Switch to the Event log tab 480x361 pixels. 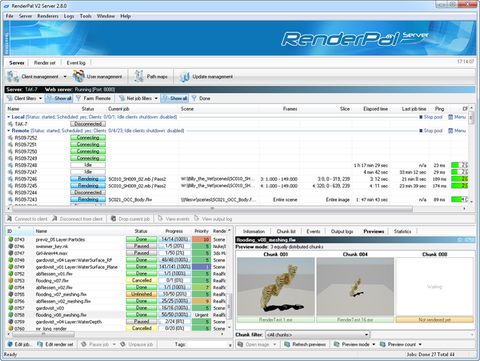(x=76, y=63)
